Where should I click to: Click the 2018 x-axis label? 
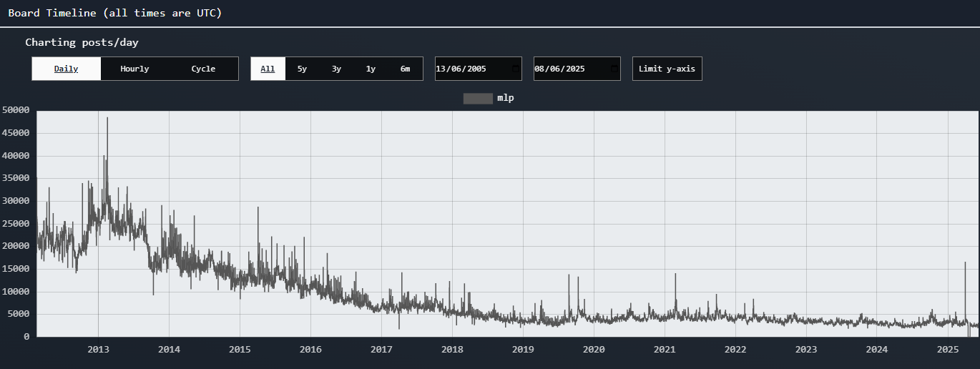point(452,349)
